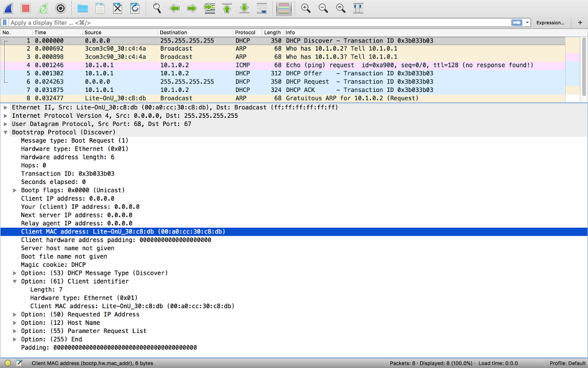Click the filter toolbar direction arrows control
Screen dimensions: 588x368
(x=519, y=22)
